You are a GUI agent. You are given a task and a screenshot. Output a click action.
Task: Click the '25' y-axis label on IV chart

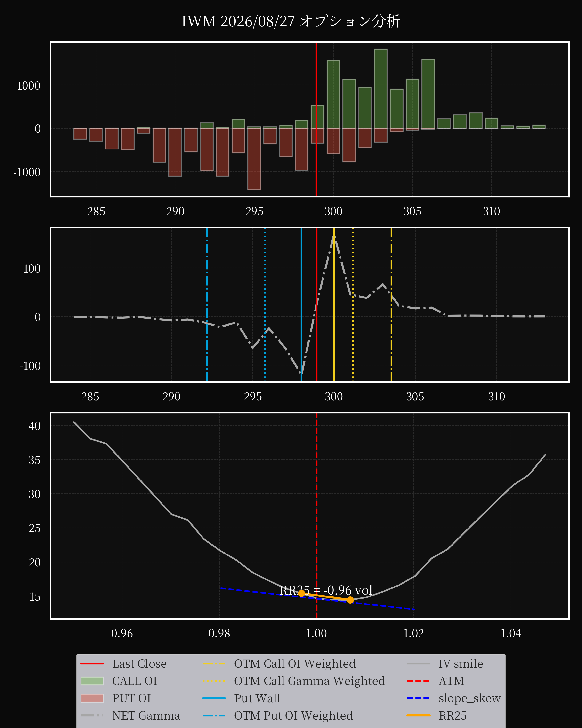(x=34, y=528)
